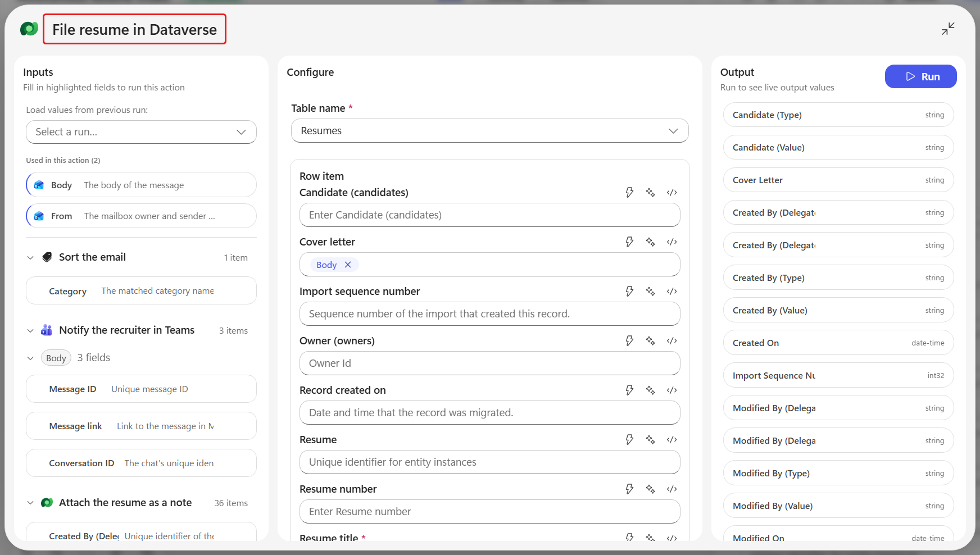
Task: Select the Candidate (Value) output
Action: pyautogui.click(x=838, y=148)
